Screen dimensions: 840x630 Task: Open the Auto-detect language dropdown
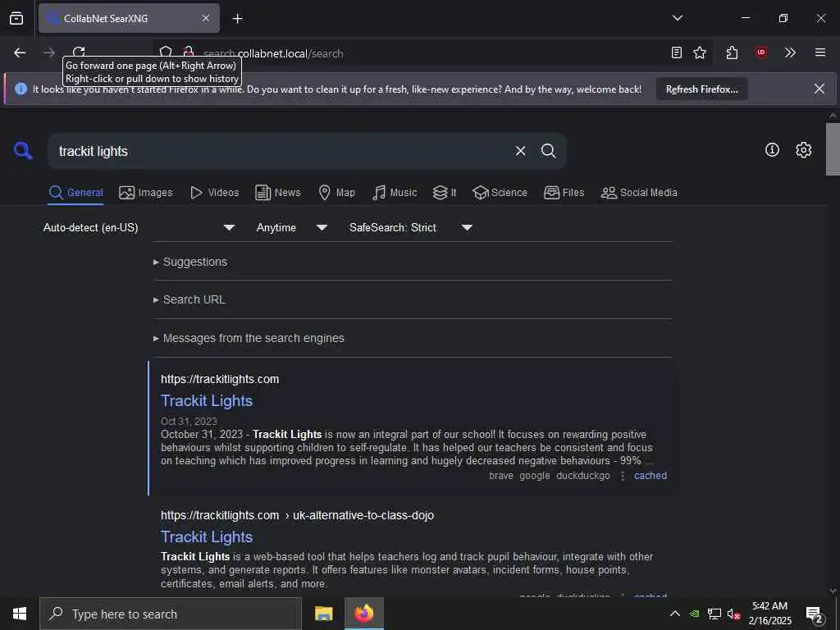(139, 228)
